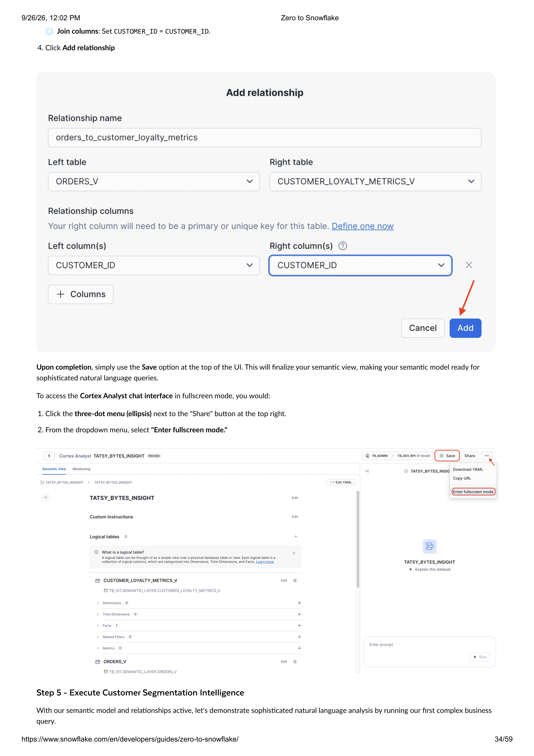Select Download YAML from the menu
Viewport: 534px width, 756px height.
468,470
